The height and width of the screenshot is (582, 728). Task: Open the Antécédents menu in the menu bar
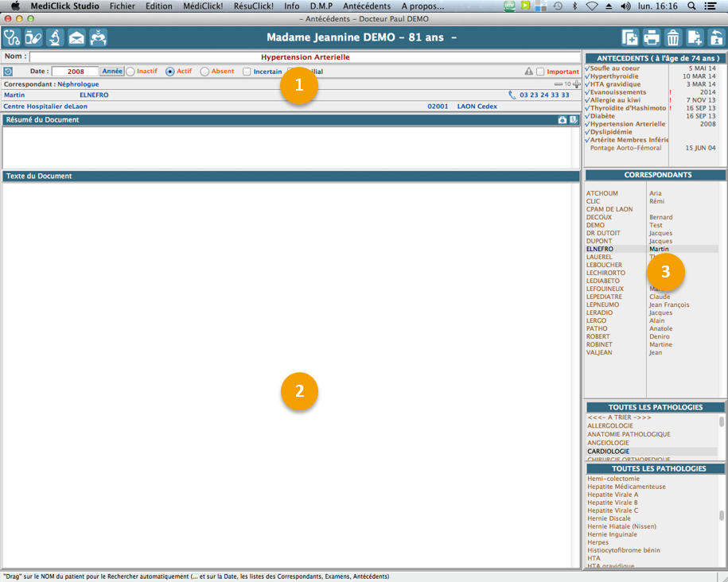click(367, 6)
